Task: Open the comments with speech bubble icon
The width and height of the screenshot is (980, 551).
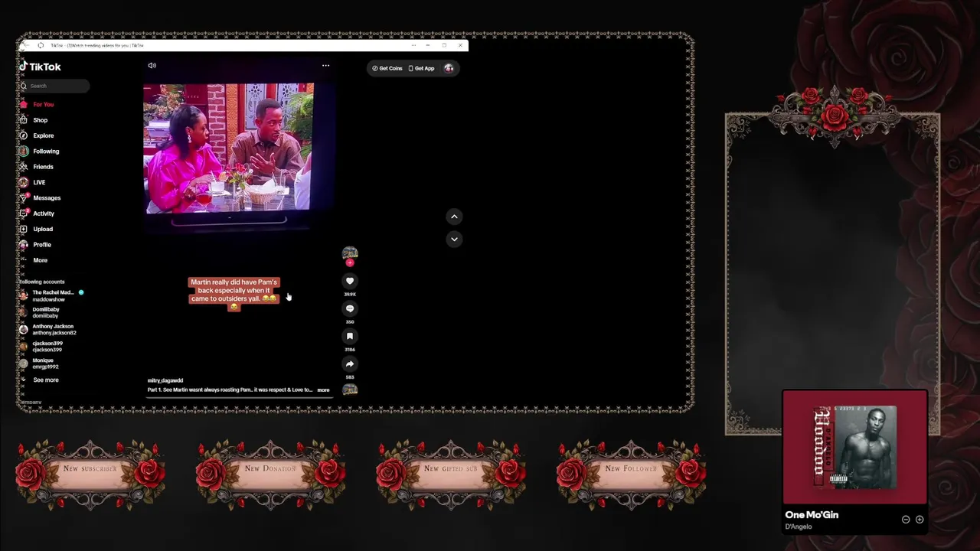Action: pyautogui.click(x=350, y=308)
